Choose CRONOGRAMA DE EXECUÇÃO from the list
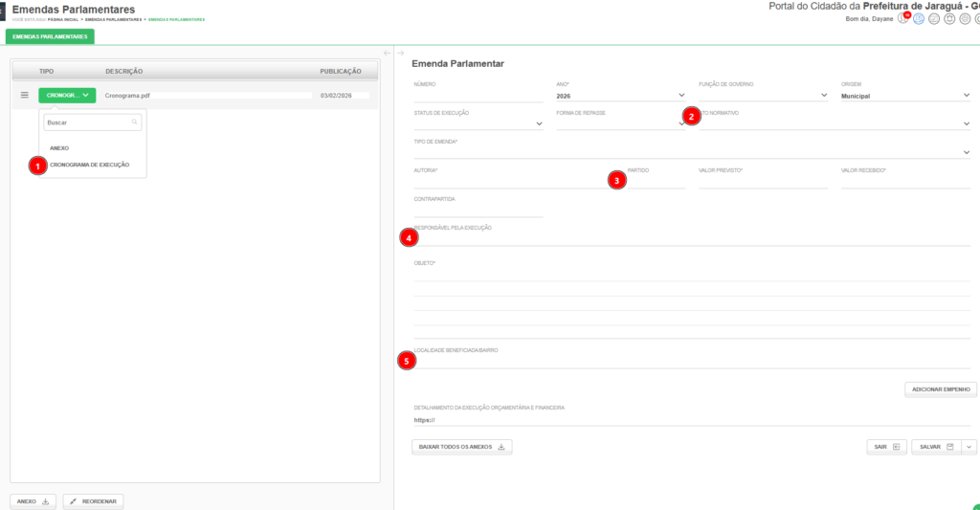The image size is (980, 510). (89, 165)
